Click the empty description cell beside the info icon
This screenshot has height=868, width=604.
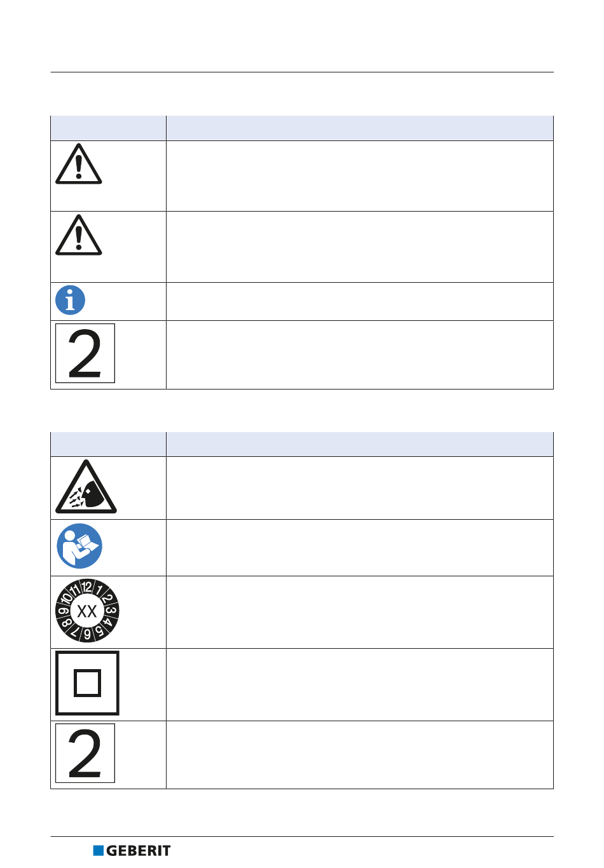tap(360, 301)
